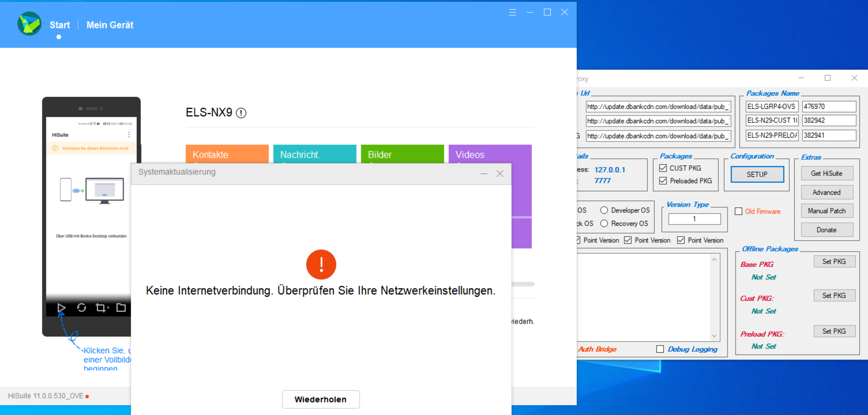This screenshot has height=415, width=868.
Task: Click Set PKG for Cust PKG
Action: 835,295
